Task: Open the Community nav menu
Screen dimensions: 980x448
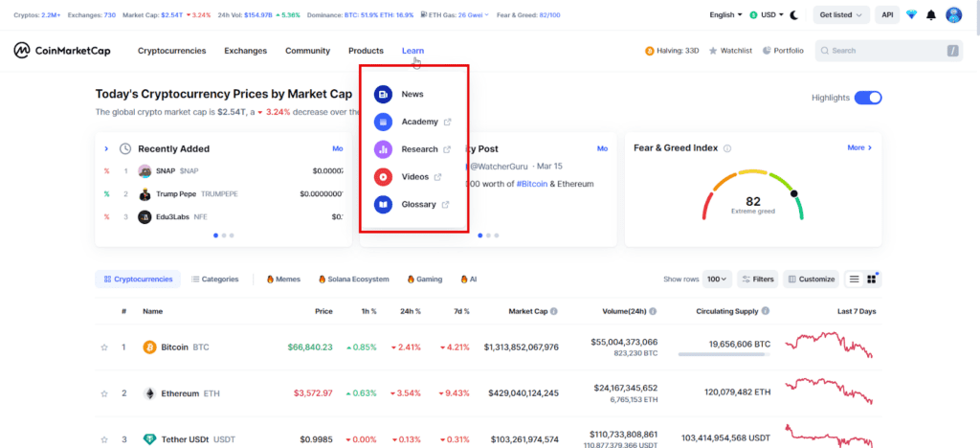Action: coord(307,51)
